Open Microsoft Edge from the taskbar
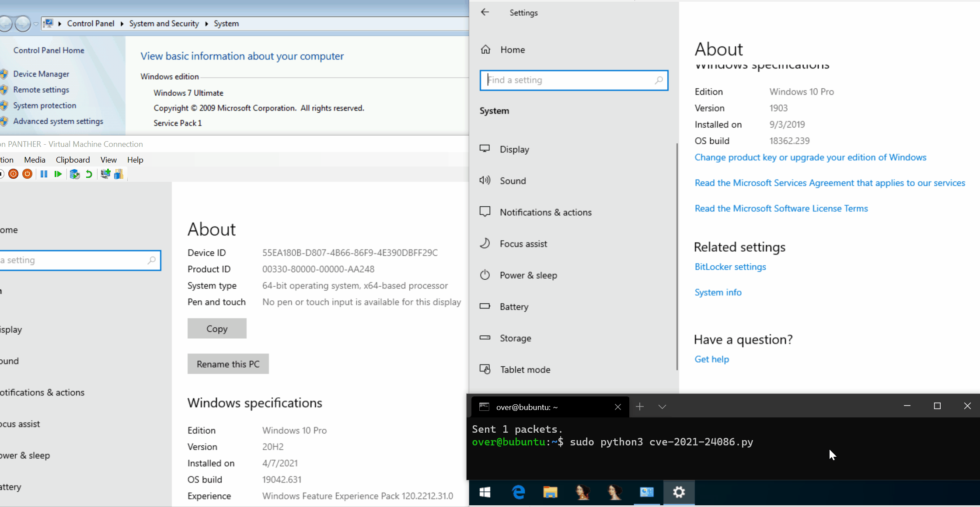980x507 pixels. point(518,493)
